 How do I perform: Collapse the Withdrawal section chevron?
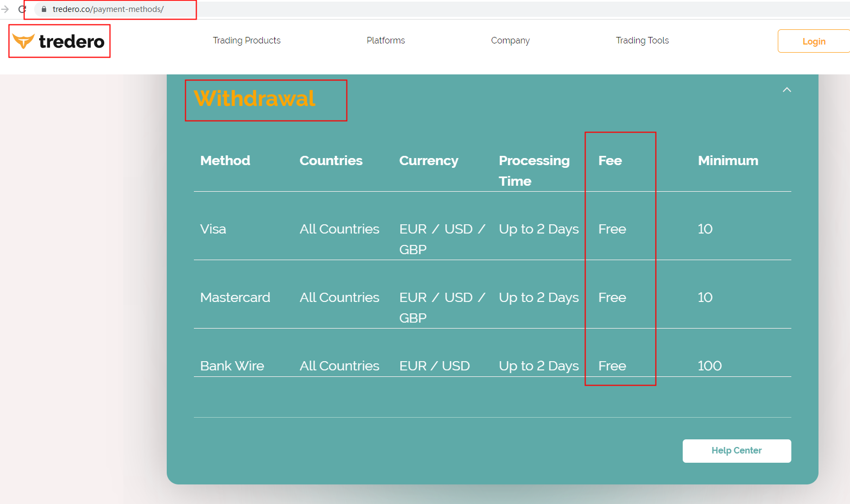pos(786,90)
